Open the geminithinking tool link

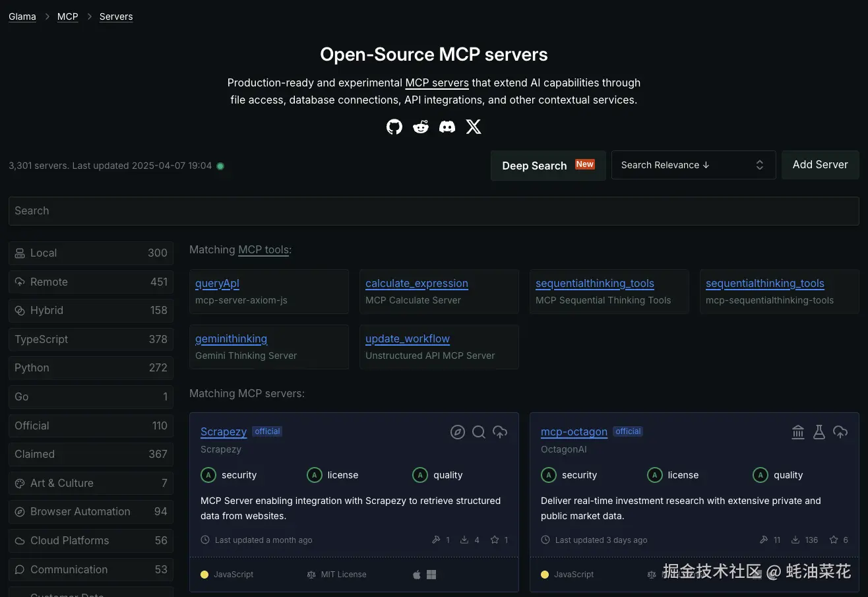tap(232, 339)
